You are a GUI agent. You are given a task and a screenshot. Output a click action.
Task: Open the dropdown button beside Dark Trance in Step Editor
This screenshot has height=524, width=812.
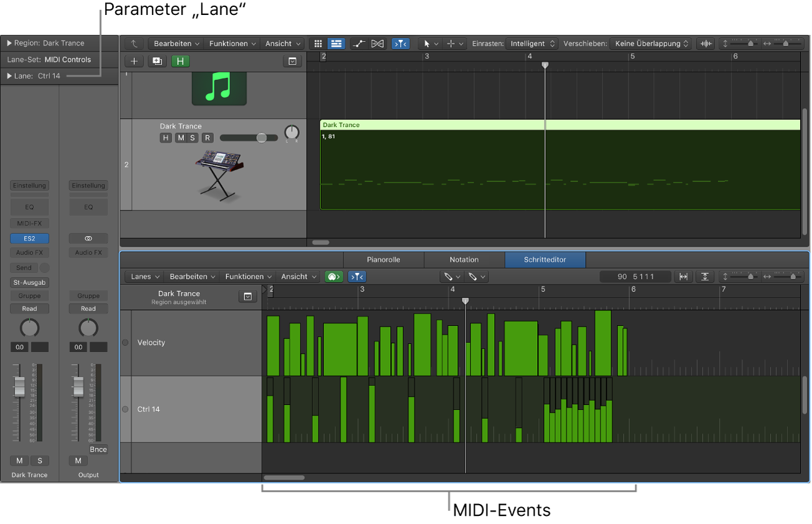pos(247,297)
